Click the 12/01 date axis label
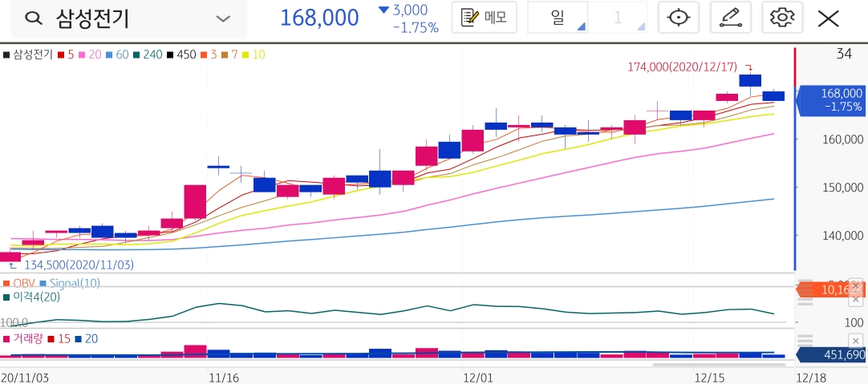Screen dimensions: 868x384 (480, 378)
